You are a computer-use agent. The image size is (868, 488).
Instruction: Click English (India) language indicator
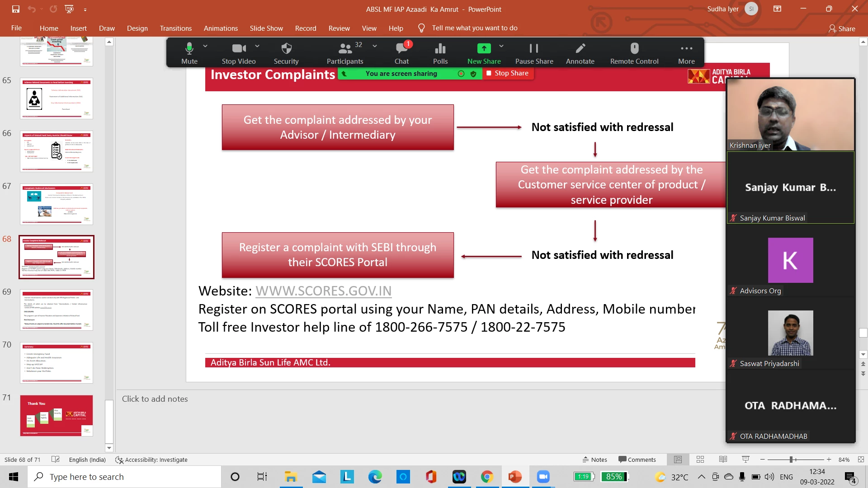[87, 460]
